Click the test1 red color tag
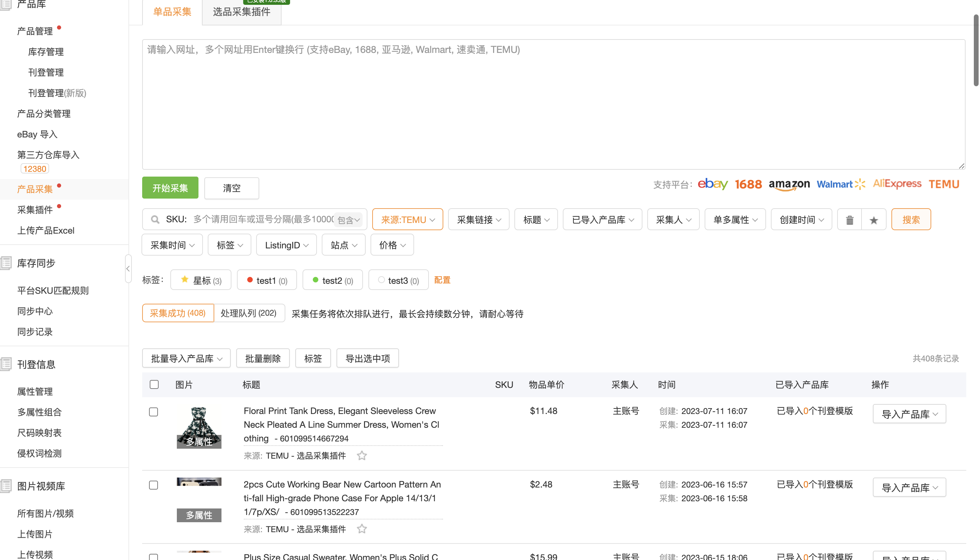This screenshot has height=560, width=980. [267, 280]
